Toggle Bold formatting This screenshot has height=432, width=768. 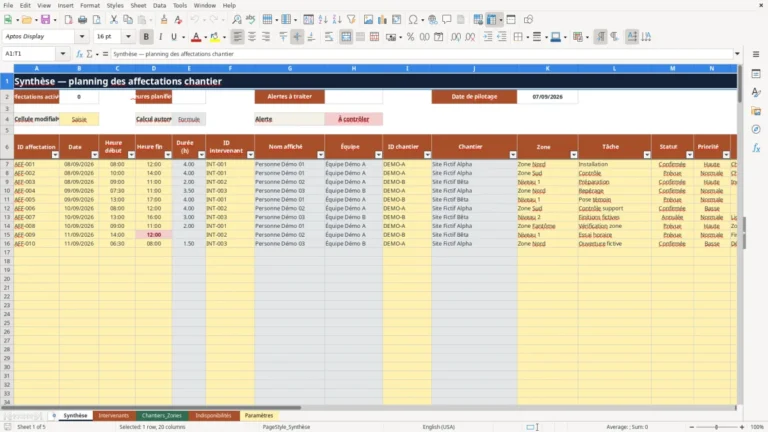(146, 37)
